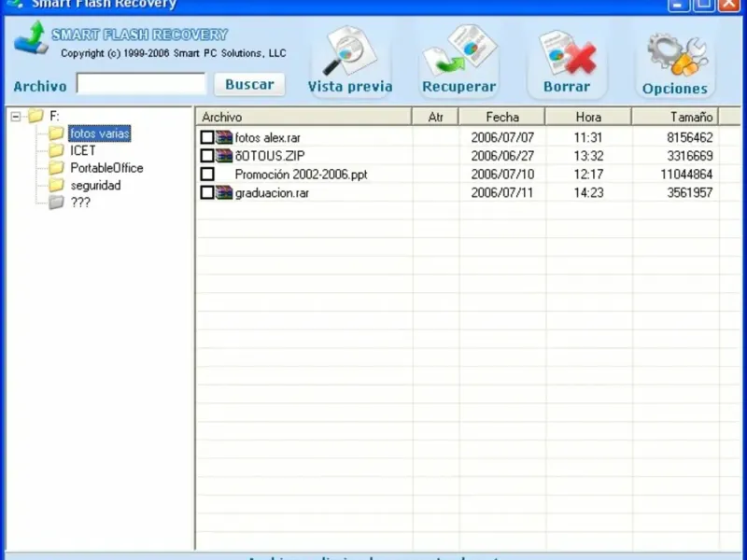
Task: Select the seguridad folder
Action: 95,185
